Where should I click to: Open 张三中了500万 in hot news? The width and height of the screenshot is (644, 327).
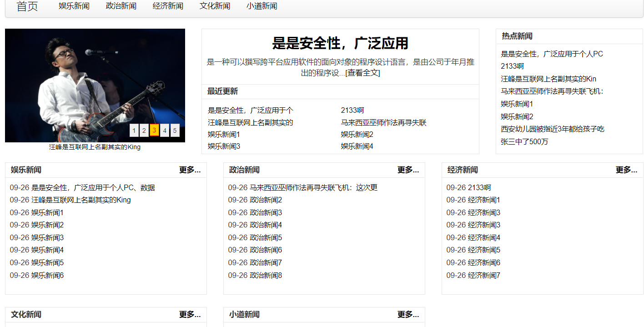tap(524, 142)
